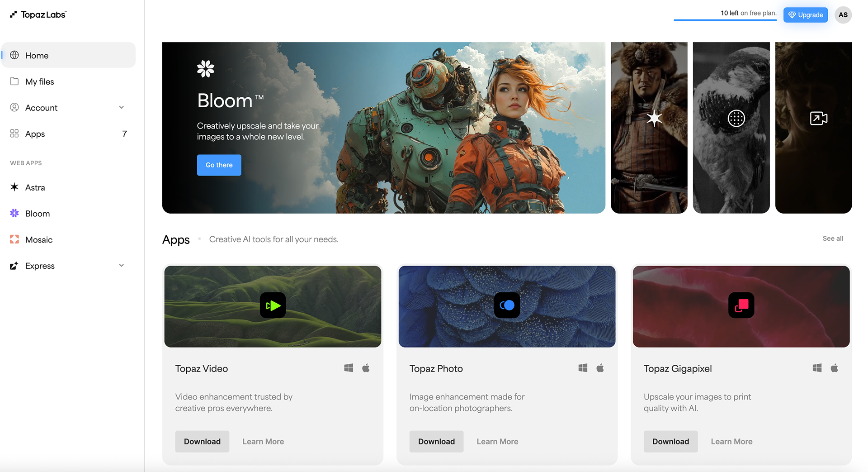This screenshot has width=868, height=472.
Task: Click Apple icon on Topaz Gigapixel card
Action: point(834,368)
